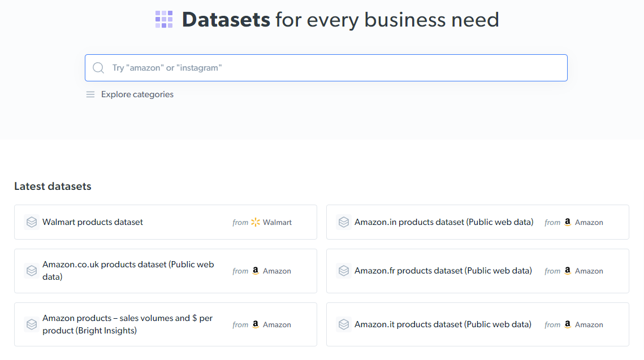Click the Amazon.fr dataset stack icon
The width and height of the screenshot is (644, 360).
(x=344, y=271)
